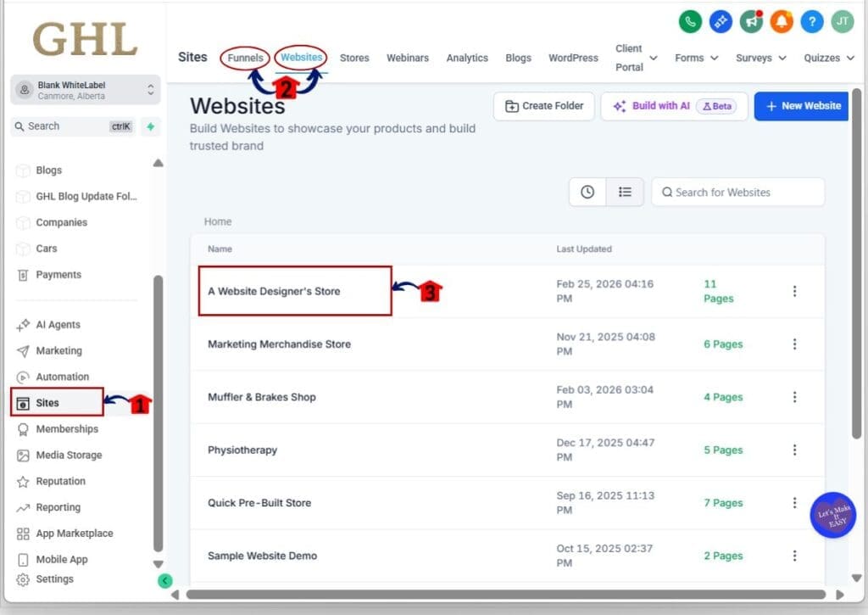Open three-dot menu for Physiotherapy website
This screenshot has height=615, width=868.
coord(794,450)
